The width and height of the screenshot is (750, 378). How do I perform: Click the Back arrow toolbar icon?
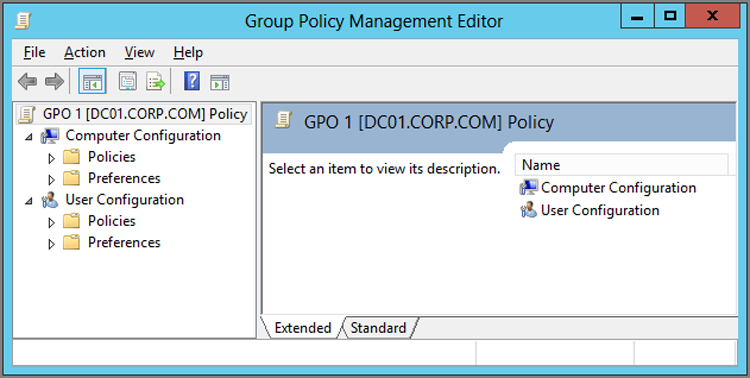click(x=27, y=81)
